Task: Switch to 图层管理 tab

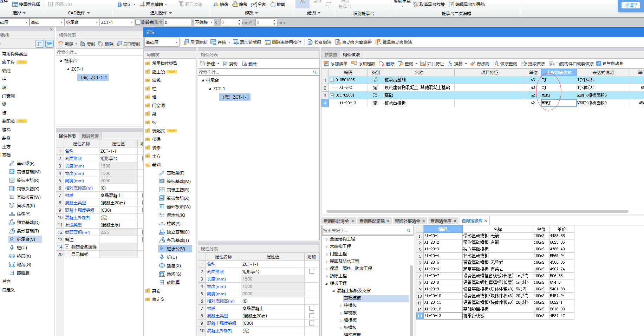Action: pyautogui.click(x=90, y=136)
